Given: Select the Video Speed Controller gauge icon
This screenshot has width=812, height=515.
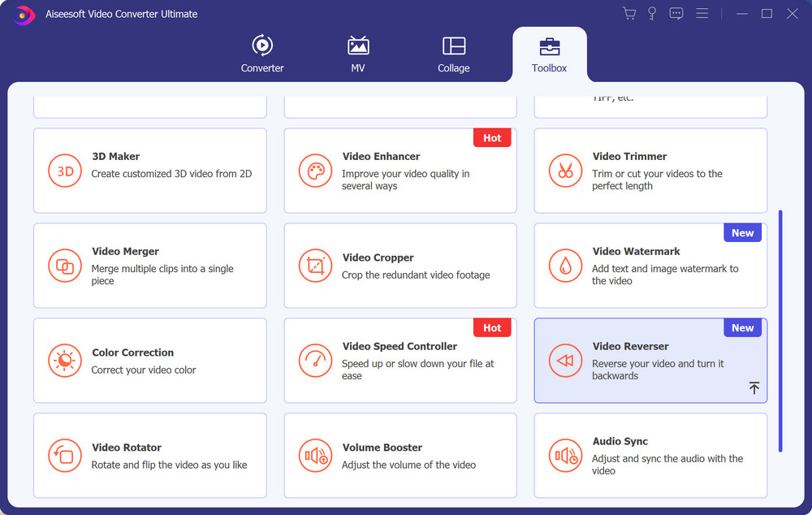Looking at the screenshot, I should [x=315, y=361].
